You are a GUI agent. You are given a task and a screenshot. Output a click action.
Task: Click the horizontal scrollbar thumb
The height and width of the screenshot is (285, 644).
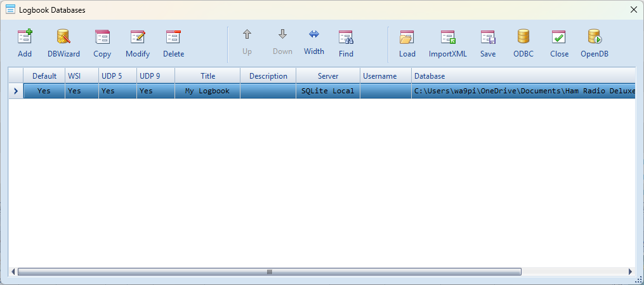[270, 272]
